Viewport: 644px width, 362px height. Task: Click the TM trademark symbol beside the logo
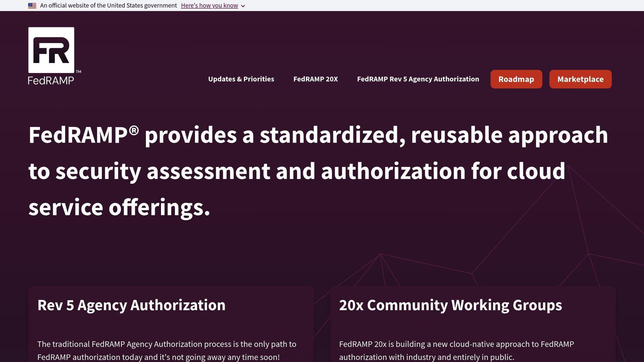tap(79, 72)
